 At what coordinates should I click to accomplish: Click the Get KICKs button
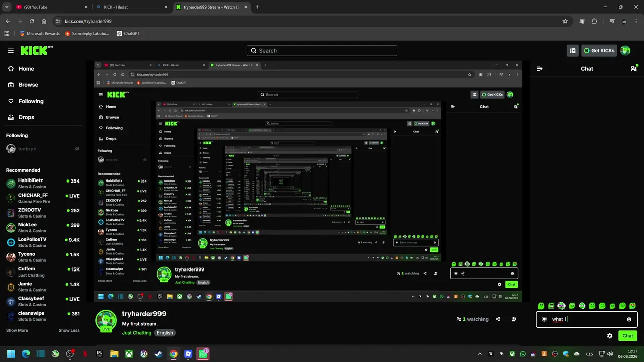599,50
